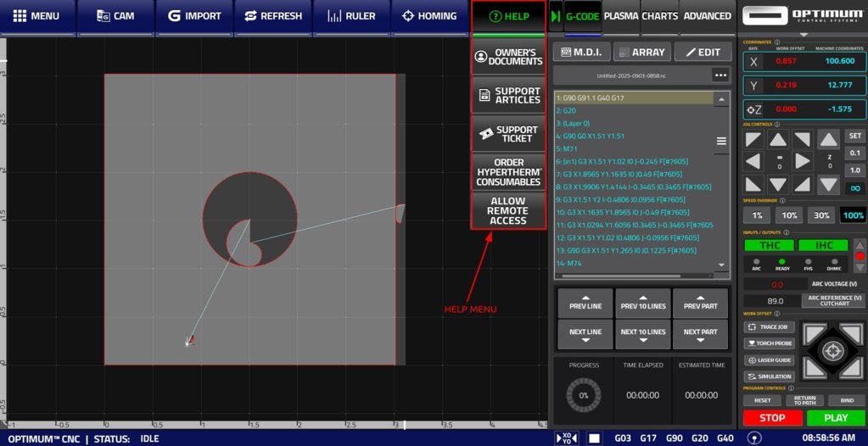Collapse the Help menu
Viewport: 868px width, 446px height.
point(508,16)
